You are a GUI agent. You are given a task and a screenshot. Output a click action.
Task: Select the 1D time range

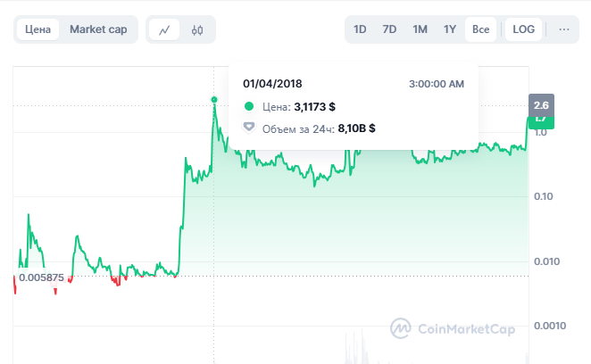(x=360, y=29)
